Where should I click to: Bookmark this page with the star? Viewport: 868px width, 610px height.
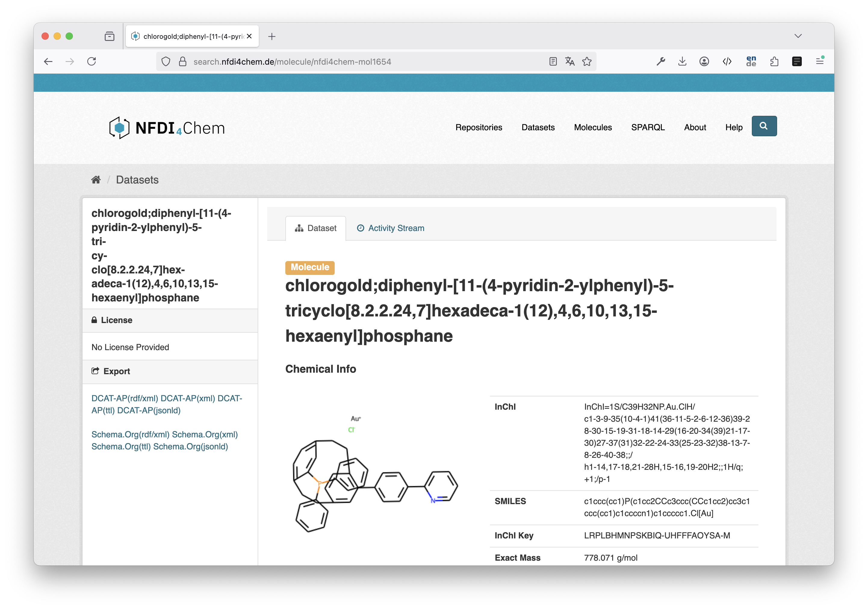(587, 62)
